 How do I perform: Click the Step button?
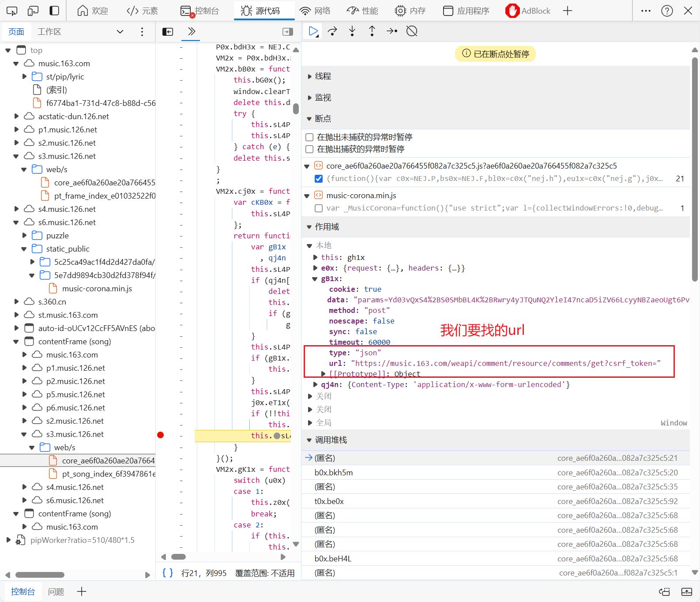coord(392,31)
